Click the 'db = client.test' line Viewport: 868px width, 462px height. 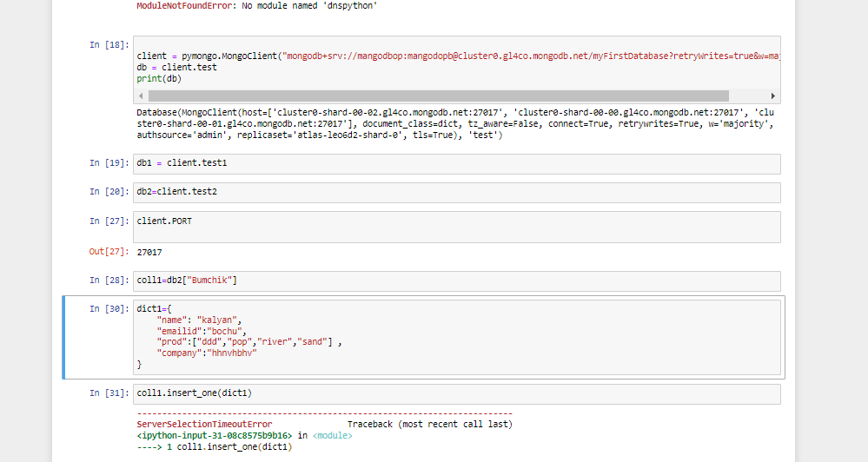click(176, 67)
